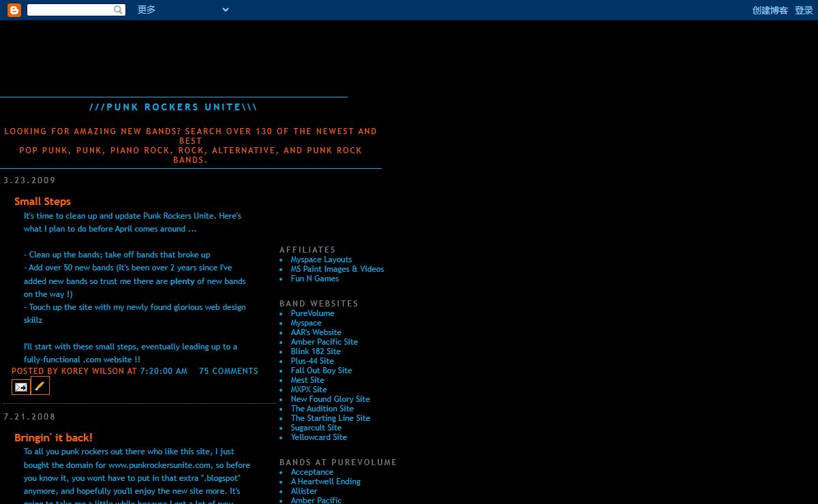Open Yellowcard Site link

point(319,437)
